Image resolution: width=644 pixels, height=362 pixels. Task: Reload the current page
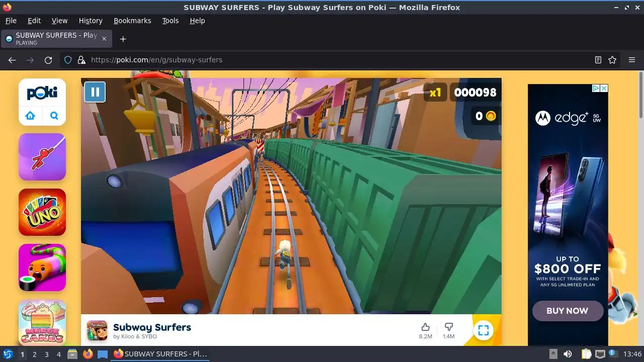(48, 60)
